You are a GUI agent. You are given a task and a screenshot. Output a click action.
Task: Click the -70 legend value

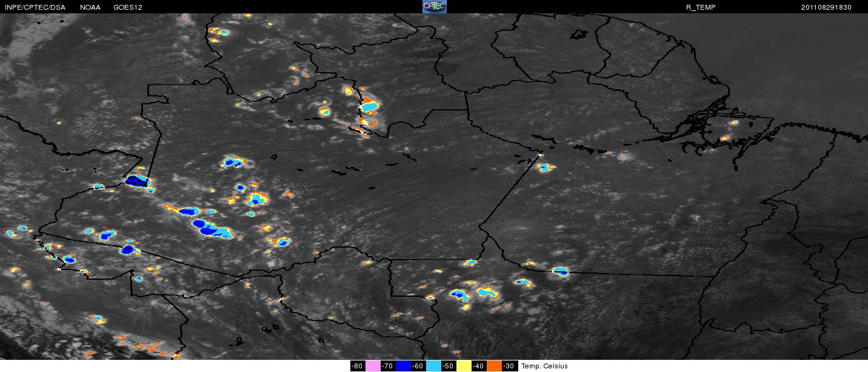388,366
